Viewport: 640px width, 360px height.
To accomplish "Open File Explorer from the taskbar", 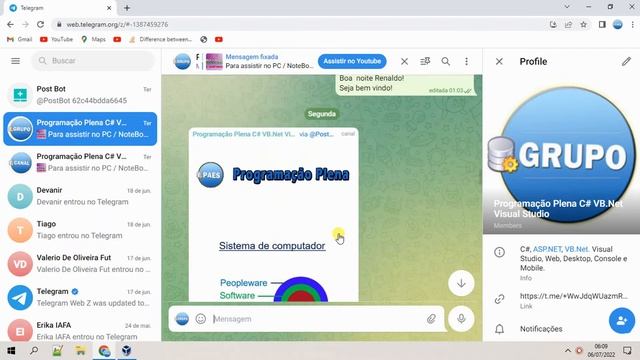I will [80, 351].
